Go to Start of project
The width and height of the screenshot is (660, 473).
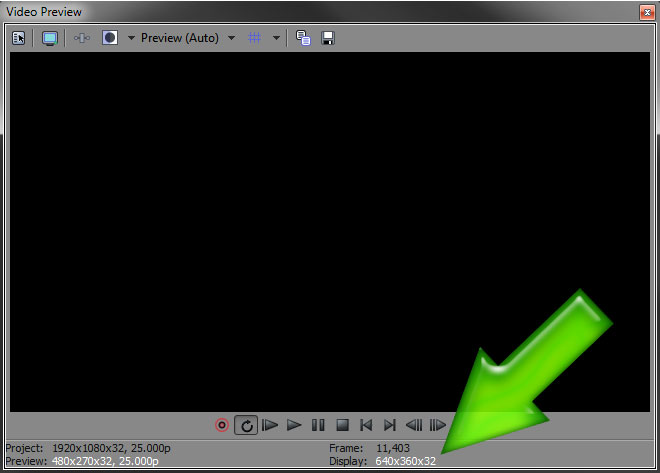[x=366, y=425]
